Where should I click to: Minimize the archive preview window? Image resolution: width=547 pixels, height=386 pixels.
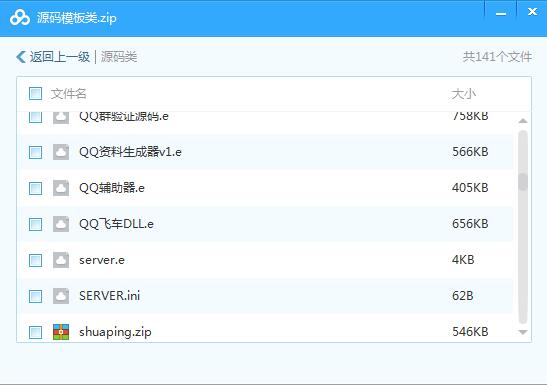pyautogui.click(x=501, y=14)
